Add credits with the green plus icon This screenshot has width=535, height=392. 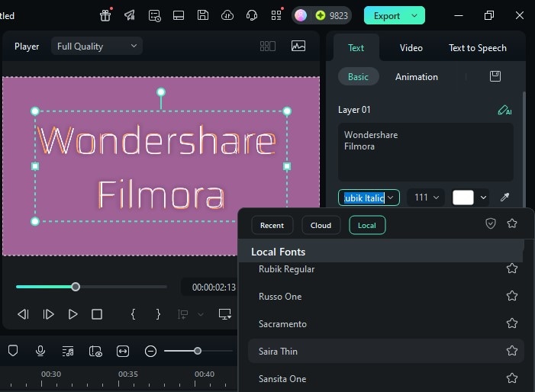(x=320, y=15)
